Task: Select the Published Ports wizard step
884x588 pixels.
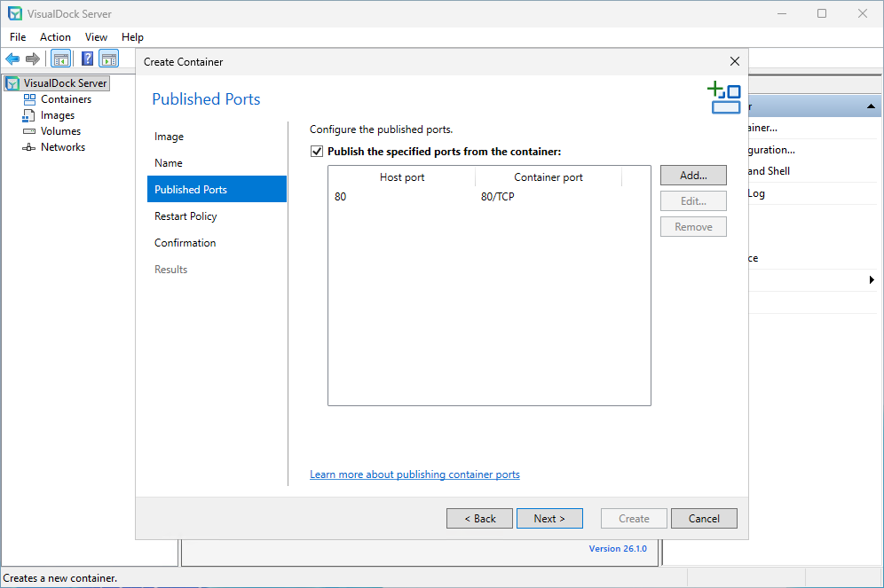Action: coord(217,189)
